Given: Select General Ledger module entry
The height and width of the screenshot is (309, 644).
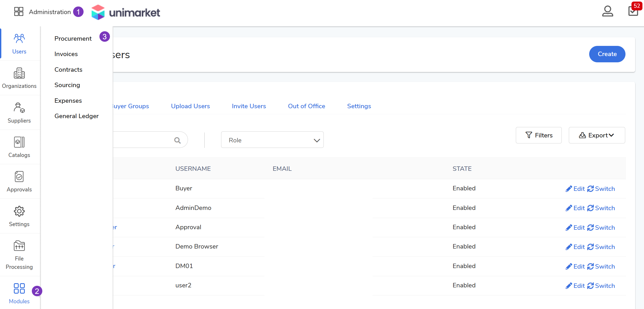Looking at the screenshot, I should [76, 116].
